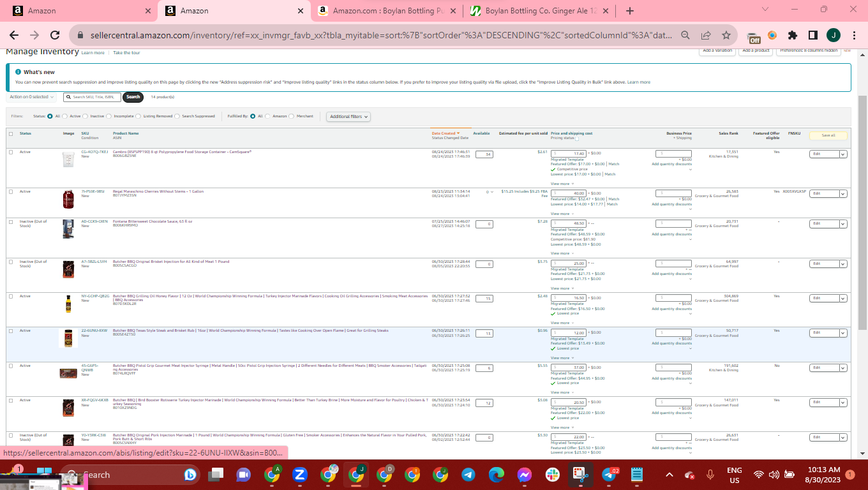Launch Zoom from the taskbar
The image size is (868, 490).
pyautogui.click(x=301, y=475)
